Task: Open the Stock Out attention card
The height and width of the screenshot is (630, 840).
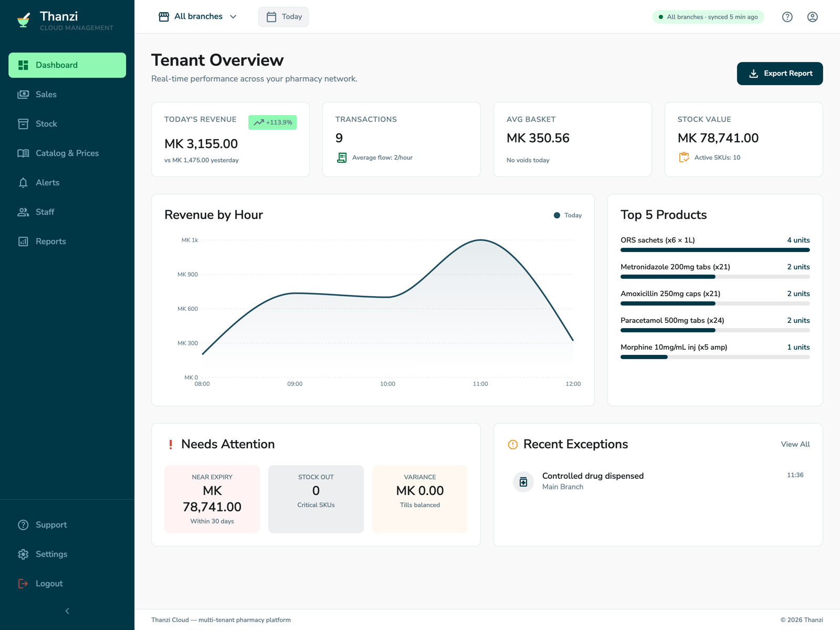Action: pos(316,499)
